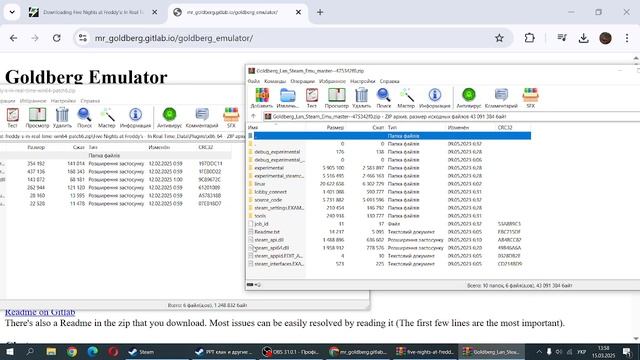Select steam_api.dll file in archive list
The image size is (640, 360).
tap(269, 240)
